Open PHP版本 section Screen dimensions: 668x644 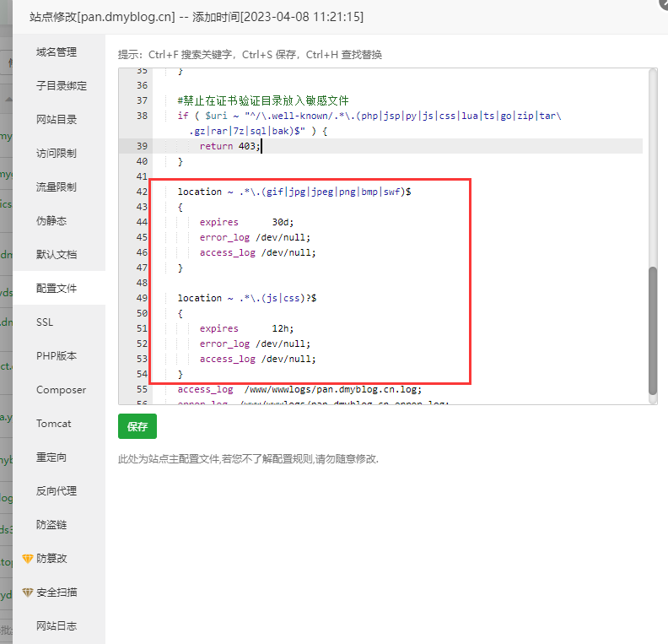pyautogui.click(x=57, y=356)
